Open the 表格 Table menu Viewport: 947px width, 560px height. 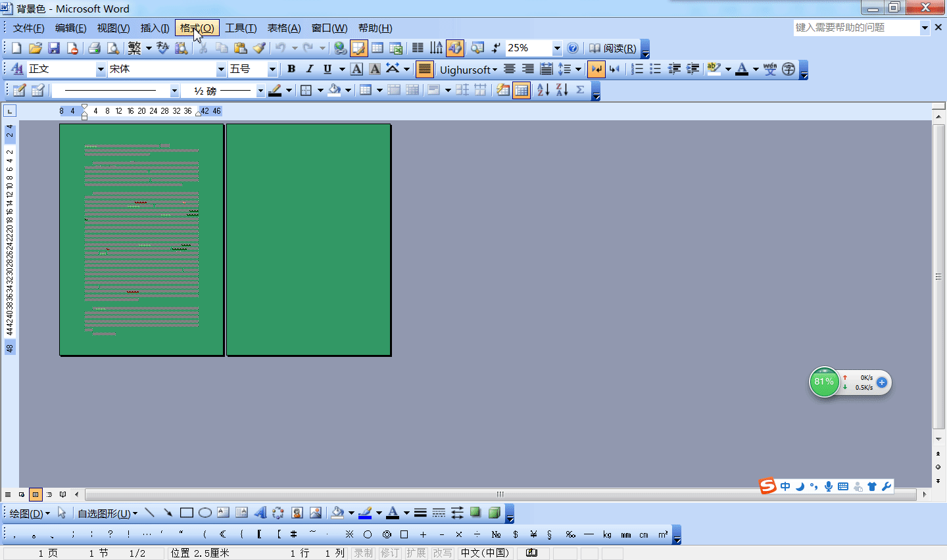(284, 28)
